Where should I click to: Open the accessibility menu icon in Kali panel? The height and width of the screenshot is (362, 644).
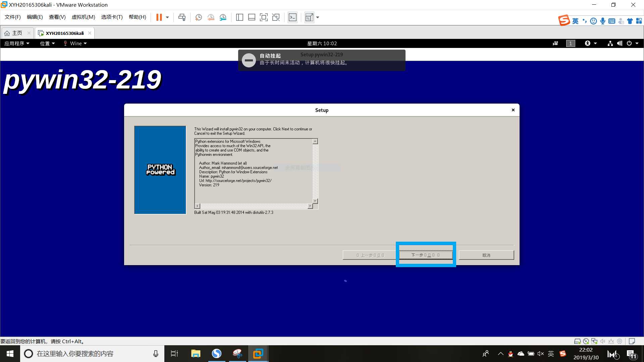click(x=588, y=44)
